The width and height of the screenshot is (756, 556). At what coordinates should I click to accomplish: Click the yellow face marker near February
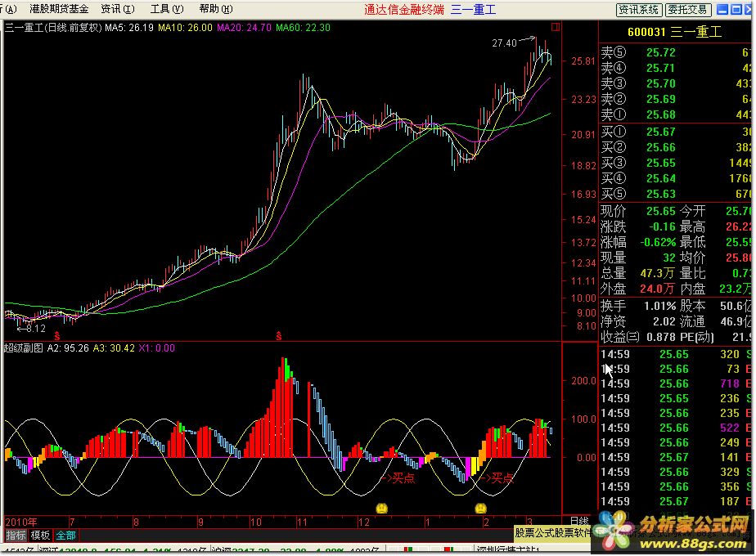[x=480, y=508]
